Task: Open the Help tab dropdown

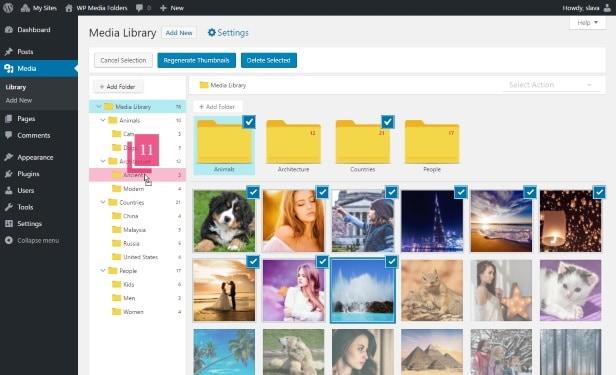Action: tap(587, 23)
